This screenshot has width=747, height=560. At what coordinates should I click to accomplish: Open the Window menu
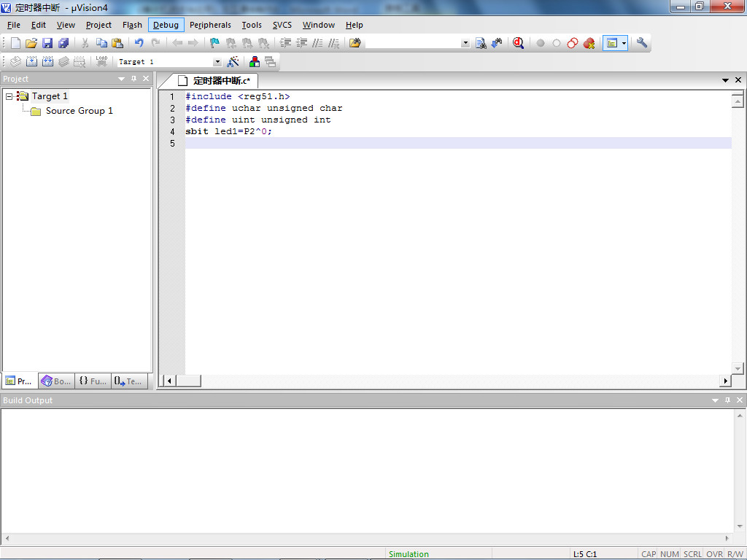click(x=319, y=25)
